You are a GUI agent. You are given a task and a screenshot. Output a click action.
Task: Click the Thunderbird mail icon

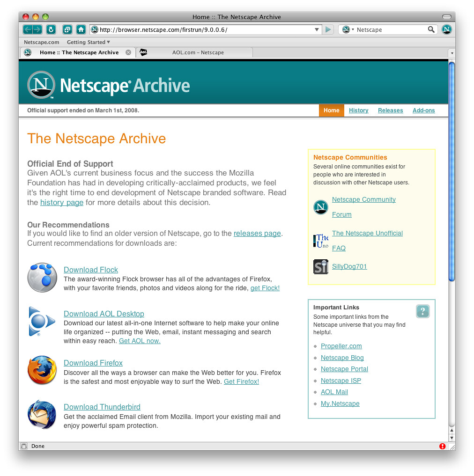pyautogui.click(x=42, y=414)
